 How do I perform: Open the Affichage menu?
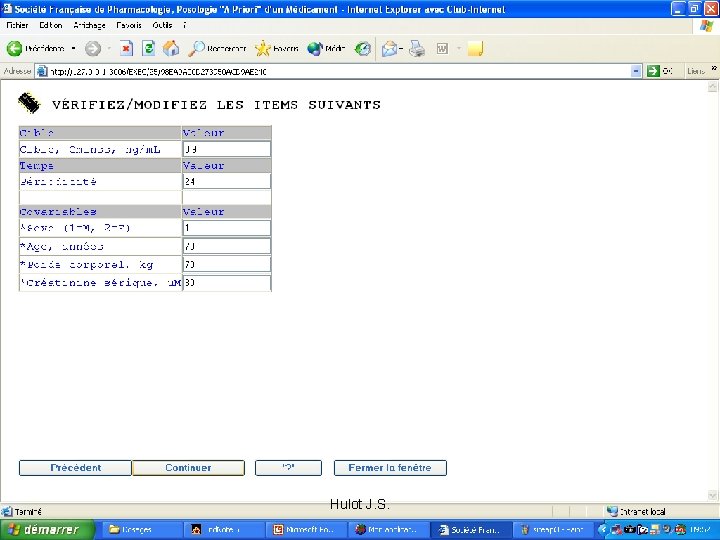click(x=90, y=25)
